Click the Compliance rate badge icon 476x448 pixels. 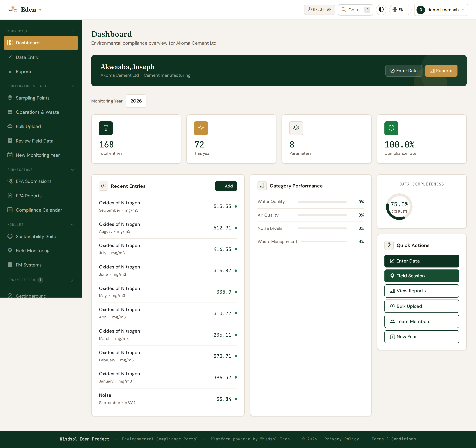click(x=391, y=128)
